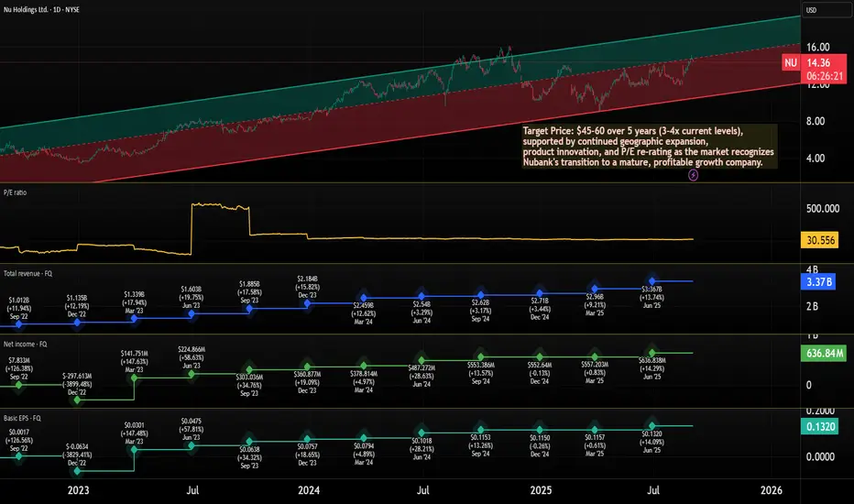Viewport: 854px width, 504px height.
Task: Select the Jun '25 total revenue diamond marker
Action: pyautogui.click(x=651, y=281)
